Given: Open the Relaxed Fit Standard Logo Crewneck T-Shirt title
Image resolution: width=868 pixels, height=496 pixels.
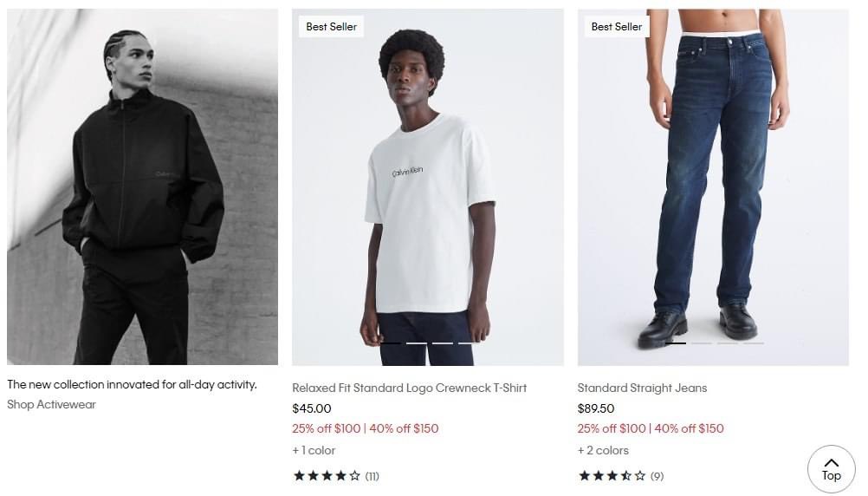Looking at the screenshot, I should (x=409, y=388).
